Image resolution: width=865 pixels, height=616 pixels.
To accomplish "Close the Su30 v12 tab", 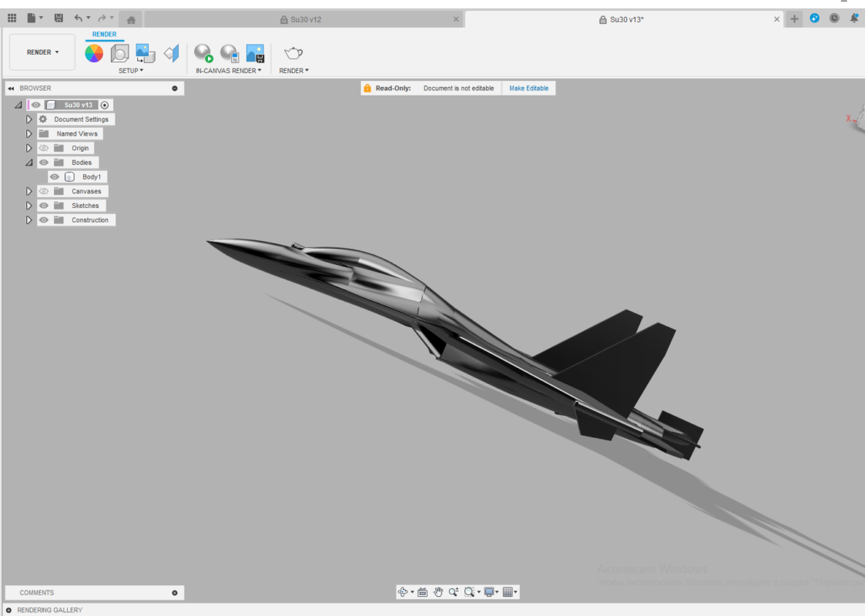I will tap(456, 19).
